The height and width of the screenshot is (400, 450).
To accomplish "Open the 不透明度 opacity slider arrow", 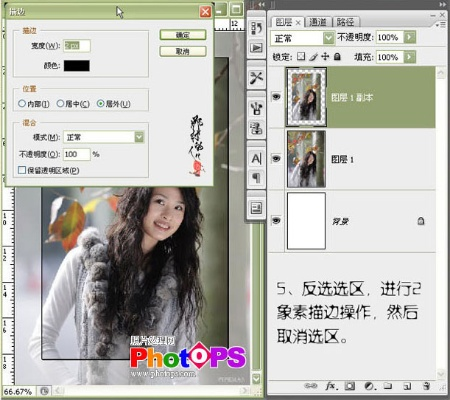I will click(410, 37).
